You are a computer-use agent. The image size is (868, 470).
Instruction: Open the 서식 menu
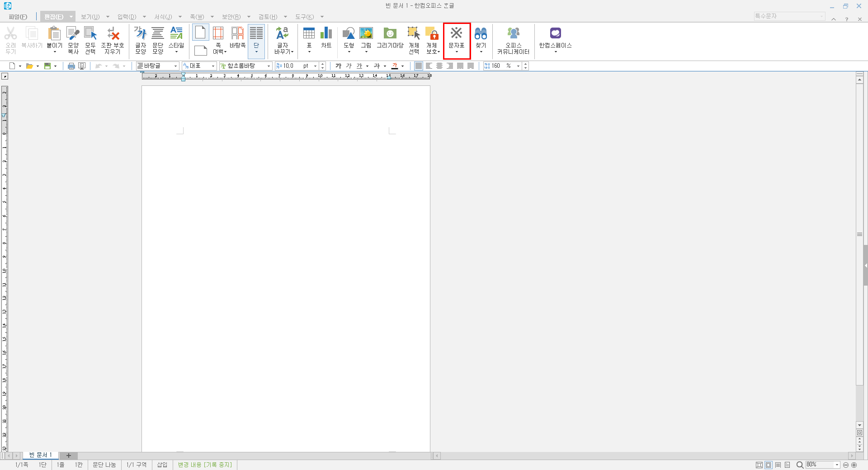point(163,17)
